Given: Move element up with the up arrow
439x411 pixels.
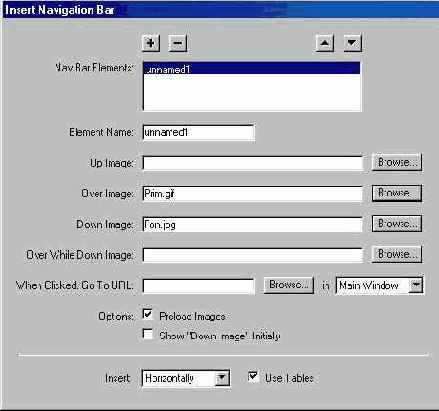Looking at the screenshot, I should point(325,43).
